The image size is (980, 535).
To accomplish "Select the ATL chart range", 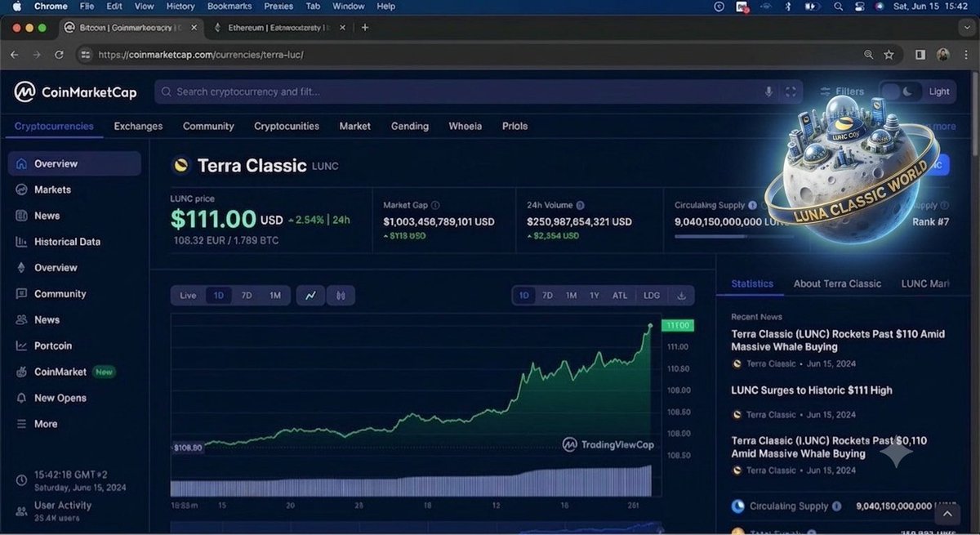I will pyautogui.click(x=620, y=295).
